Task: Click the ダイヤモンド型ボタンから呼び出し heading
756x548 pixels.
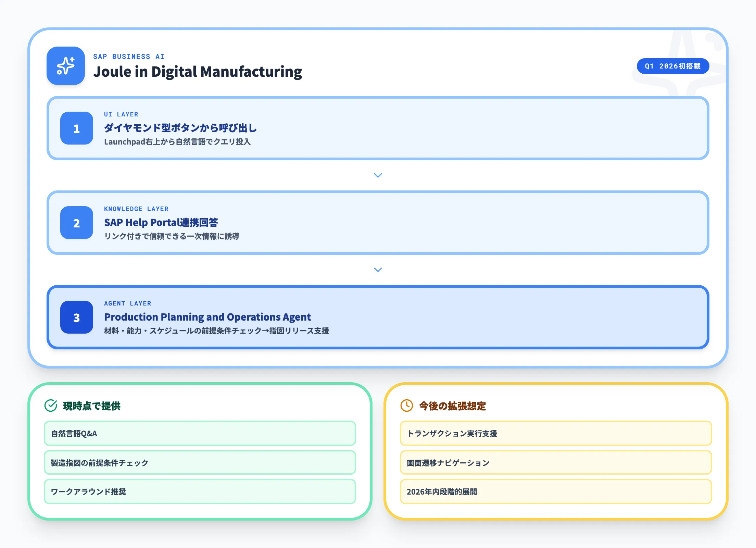Action: (x=180, y=127)
